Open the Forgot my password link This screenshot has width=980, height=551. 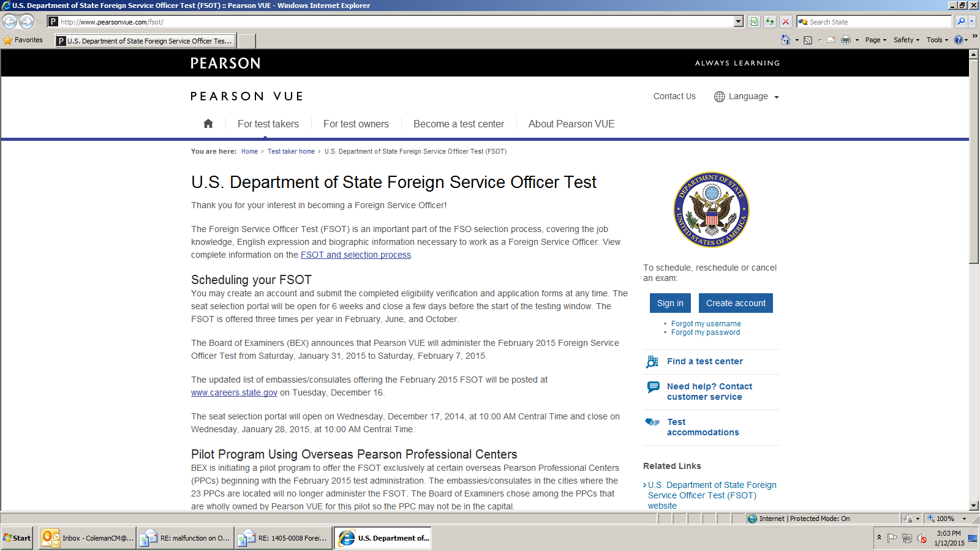click(x=706, y=332)
